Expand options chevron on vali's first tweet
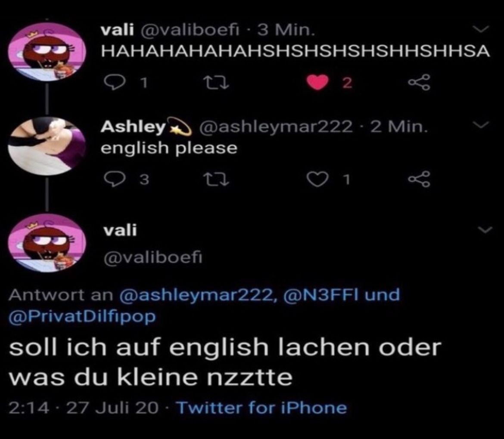Viewport: 504px width, 439px height. (x=482, y=29)
